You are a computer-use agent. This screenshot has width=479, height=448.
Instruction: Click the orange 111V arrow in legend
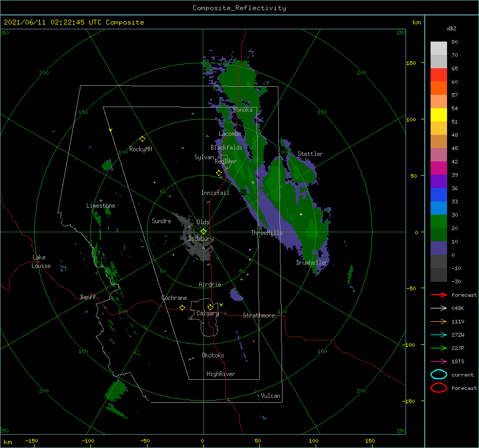coord(439,321)
